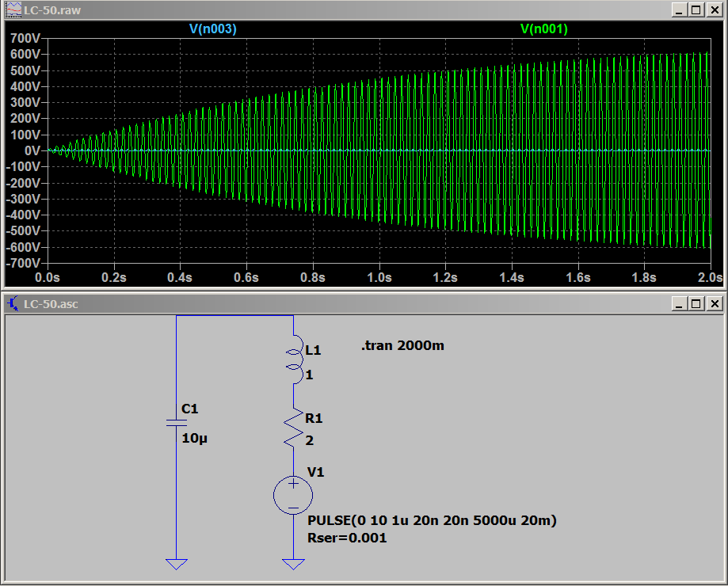Click the ground symbol below source V1
This screenshot has height=586, width=728.
pos(293,564)
